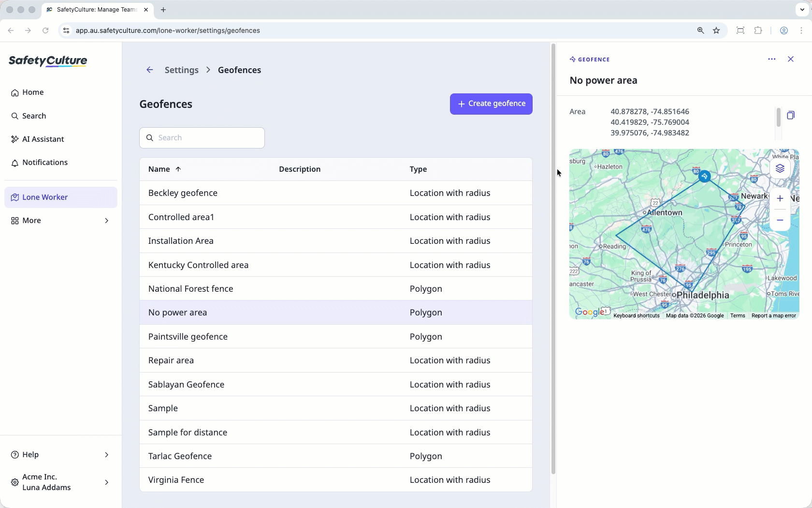Open a new browser tab

tap(163, 10)
